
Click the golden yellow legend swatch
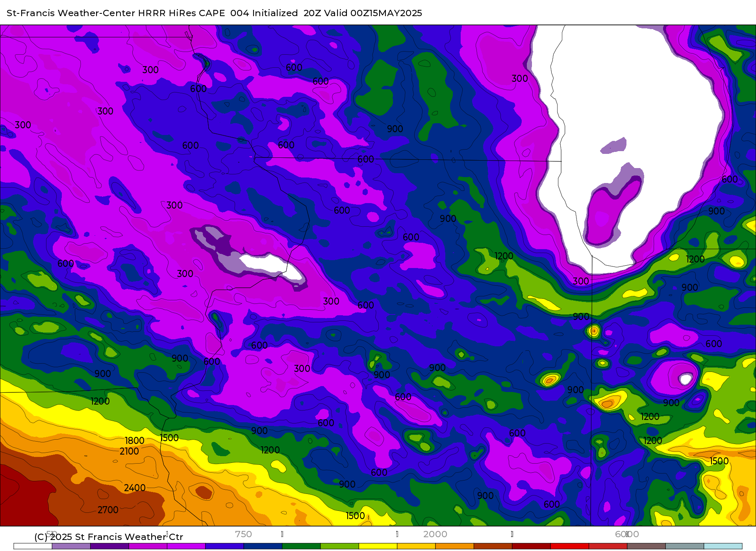416,546
